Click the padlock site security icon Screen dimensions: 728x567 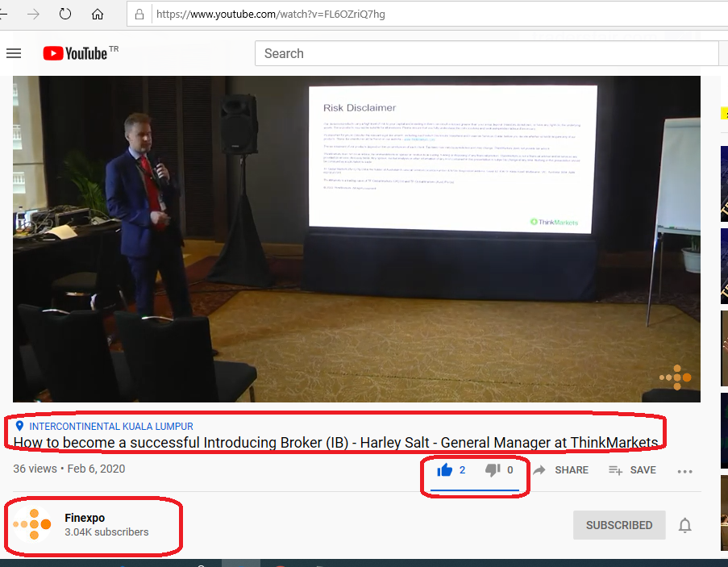pos(139,15)
